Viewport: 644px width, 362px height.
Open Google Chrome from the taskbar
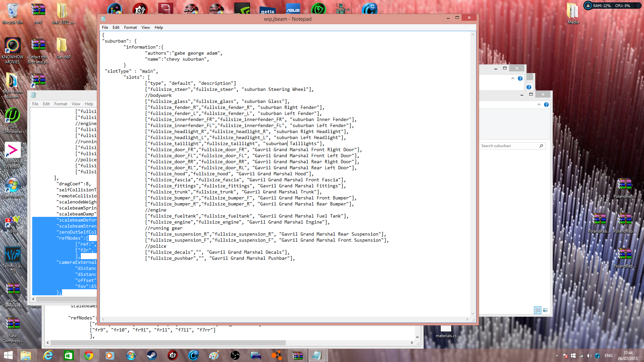[x=89, y=355]
